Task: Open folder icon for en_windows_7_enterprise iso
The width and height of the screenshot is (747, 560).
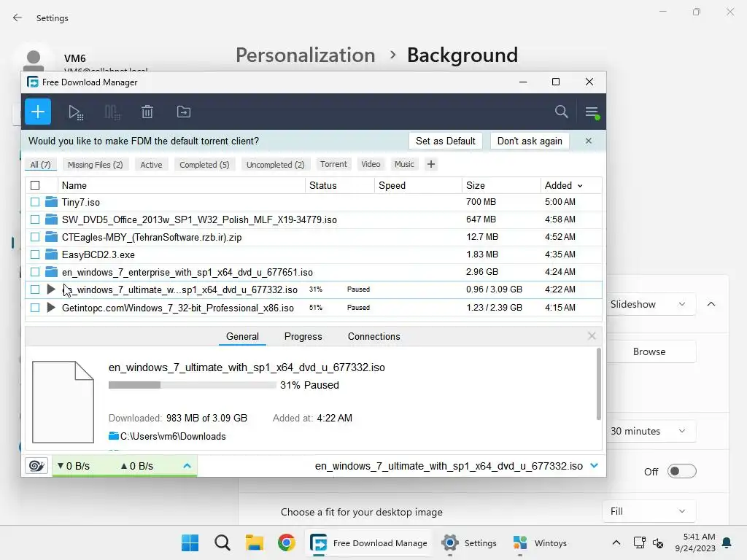Action: coord(51,272)
